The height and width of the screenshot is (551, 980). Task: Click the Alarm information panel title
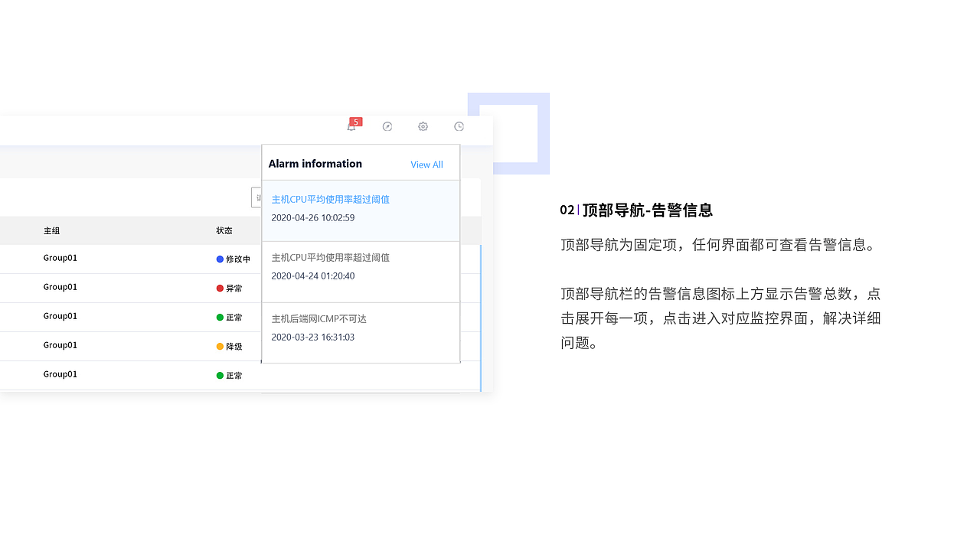[x=315, y=163]
